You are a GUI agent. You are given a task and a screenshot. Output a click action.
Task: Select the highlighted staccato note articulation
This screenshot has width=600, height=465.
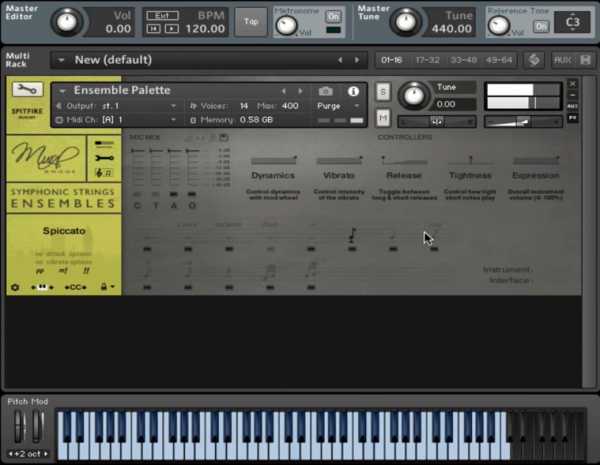[x=352, y=235]
